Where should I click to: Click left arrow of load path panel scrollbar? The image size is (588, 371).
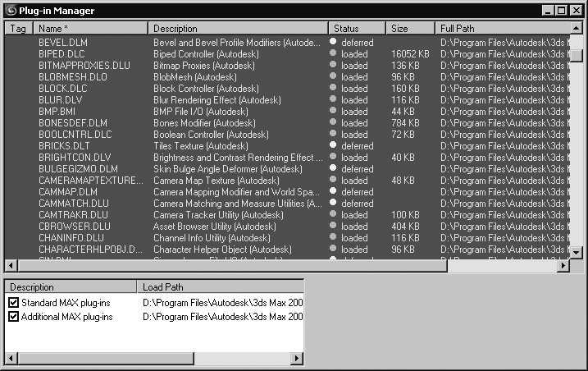coord(11,358)
